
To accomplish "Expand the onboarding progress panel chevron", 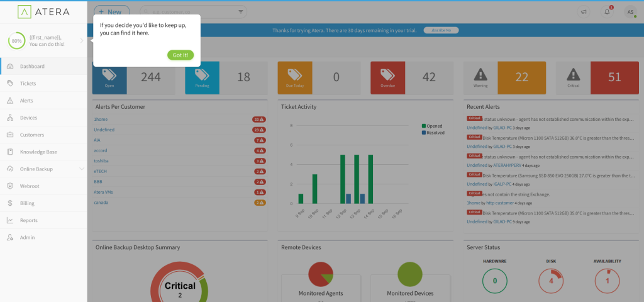I will (x=82, y=41).
